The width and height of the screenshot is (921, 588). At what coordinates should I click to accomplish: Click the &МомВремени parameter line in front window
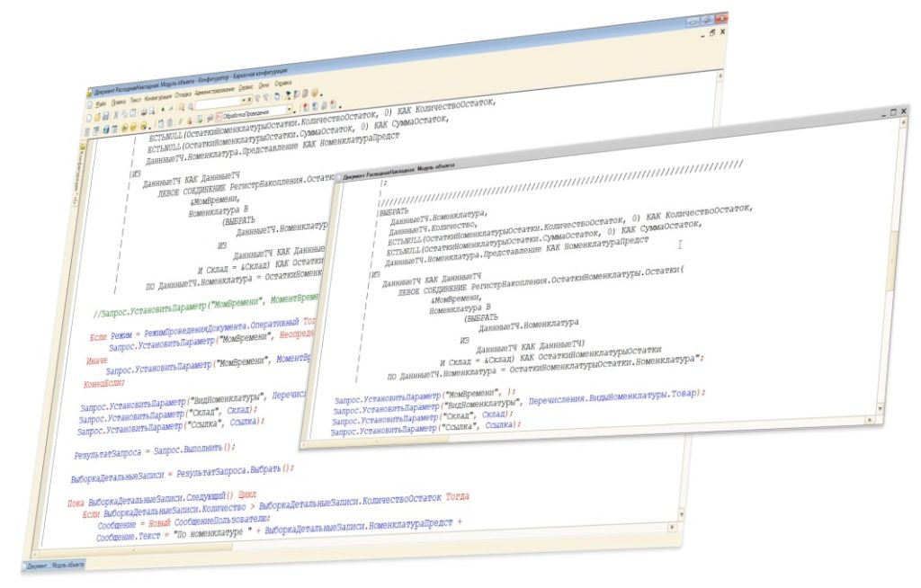pos(456,299)
